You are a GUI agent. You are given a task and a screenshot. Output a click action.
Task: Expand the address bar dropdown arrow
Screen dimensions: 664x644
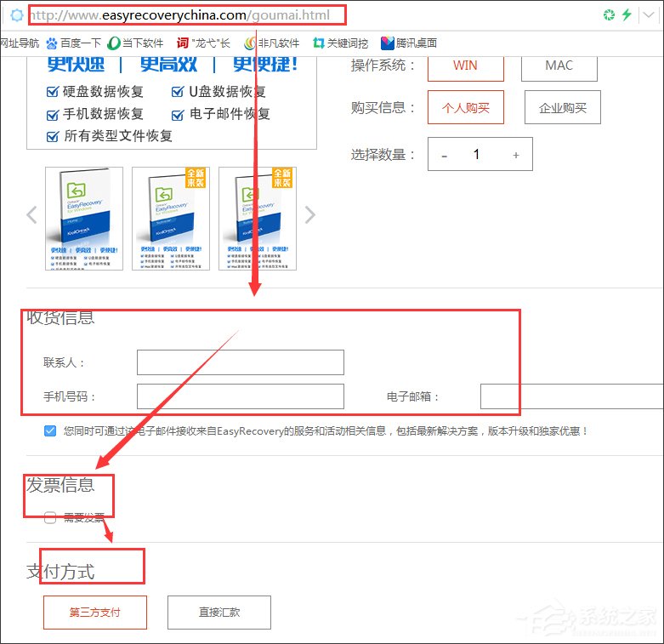tap(649, 14)
